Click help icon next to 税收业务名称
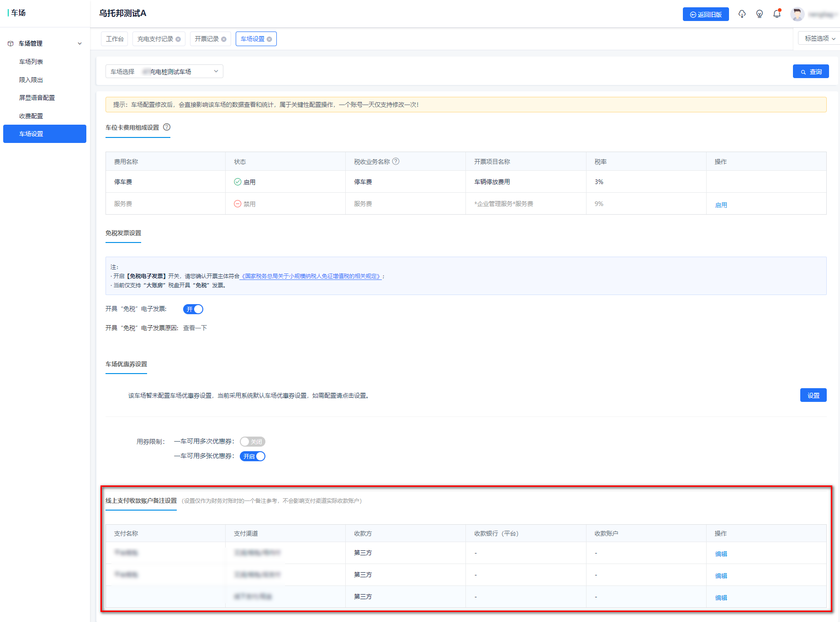This screenshot has width=840, height=622. [x=396, y=161]
